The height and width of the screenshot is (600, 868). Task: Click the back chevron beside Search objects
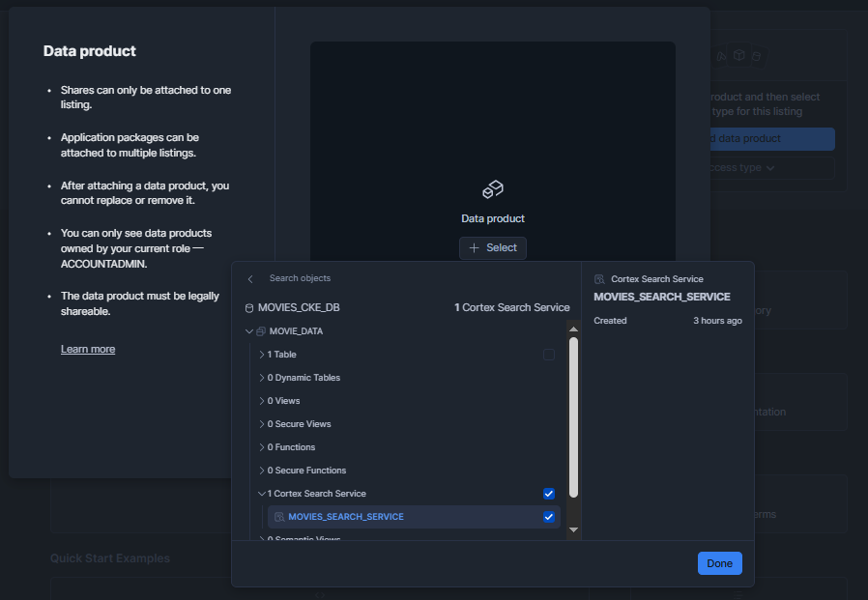click(x=250, y=279)
